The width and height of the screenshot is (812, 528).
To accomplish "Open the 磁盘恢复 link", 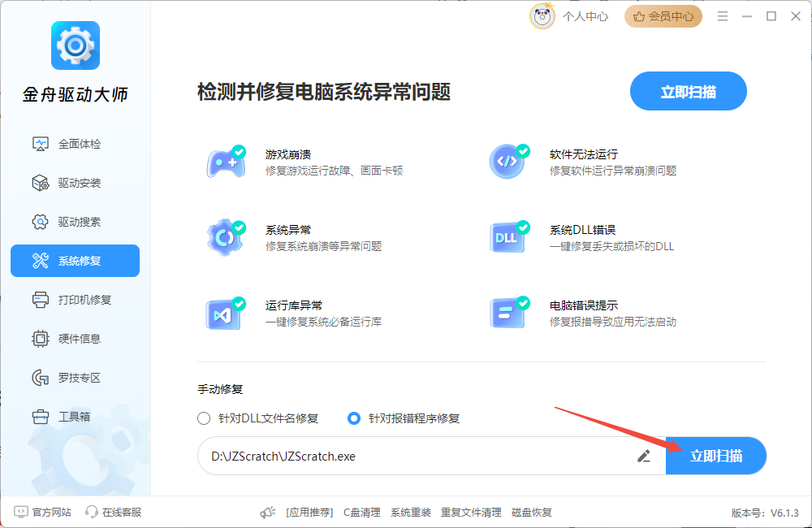I will click(x=532, y=513).
